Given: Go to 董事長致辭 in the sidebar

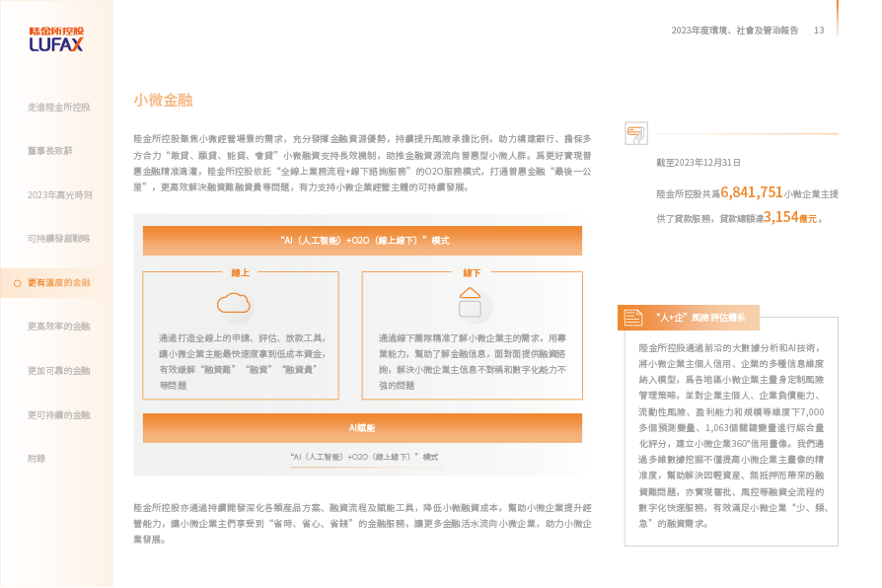Looking at the screenshot, I should click(49, 151).
